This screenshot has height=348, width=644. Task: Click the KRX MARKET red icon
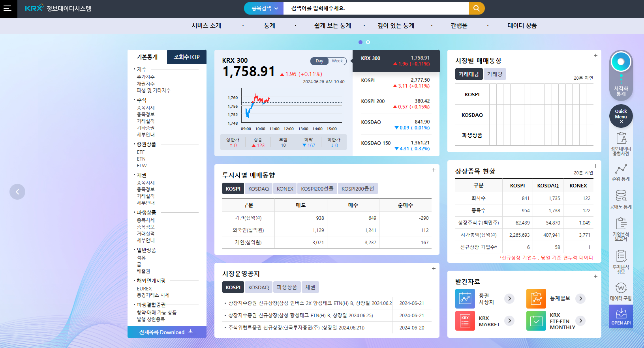(x=465, y=321)
